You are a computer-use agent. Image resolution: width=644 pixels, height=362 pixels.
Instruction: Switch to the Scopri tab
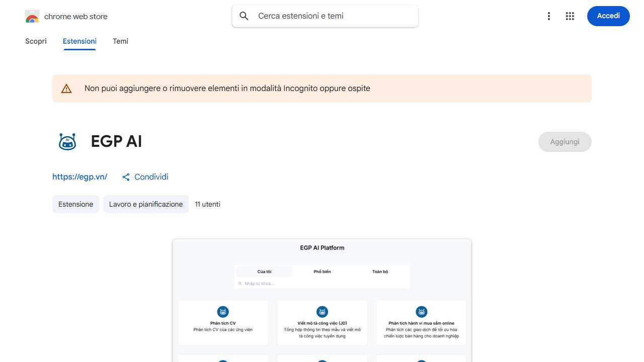point(36,41)
